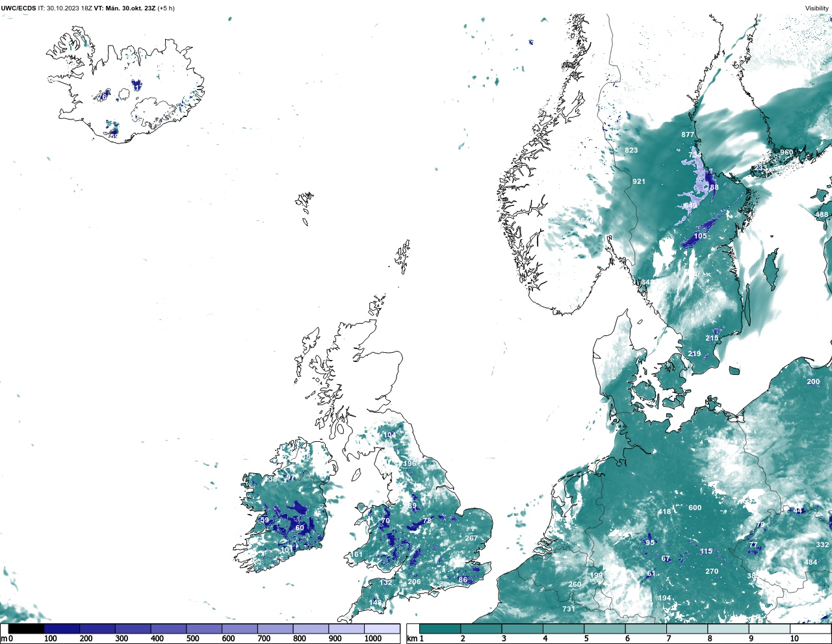Image resolution: width=832 pixels, height=644 pixels.
Task: Click the darkest navy 100–200 m swatch
Action: (62, 628)
